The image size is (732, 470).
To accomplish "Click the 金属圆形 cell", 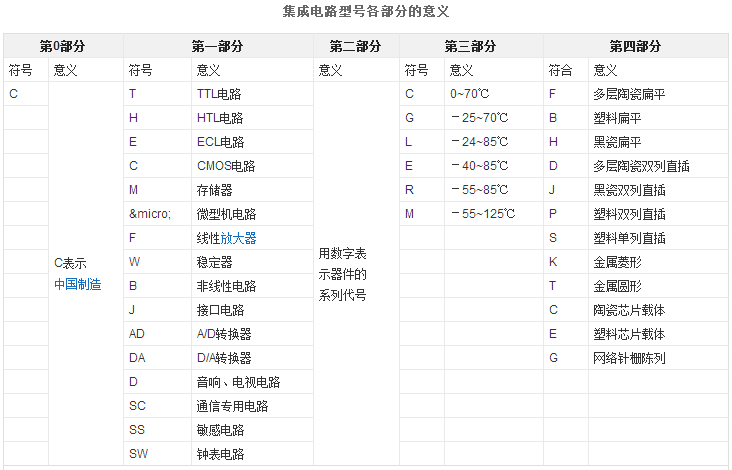I will 658,286.
